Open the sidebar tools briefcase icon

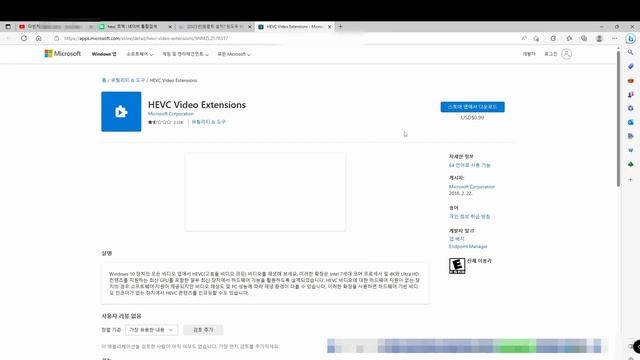[631, 80]
